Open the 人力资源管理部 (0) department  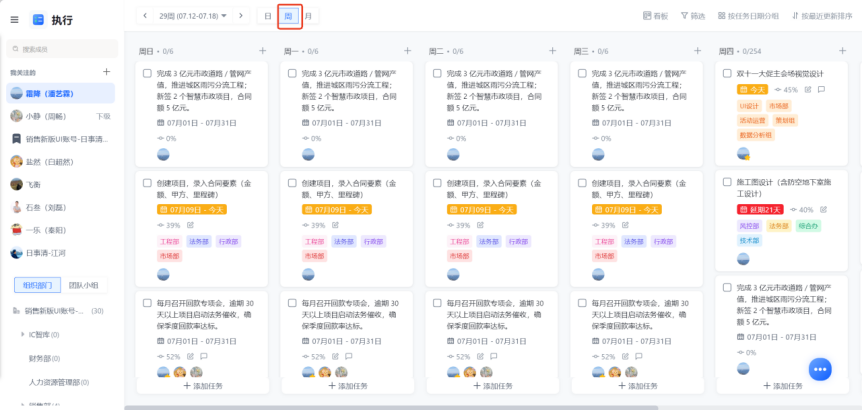[59, 381]
